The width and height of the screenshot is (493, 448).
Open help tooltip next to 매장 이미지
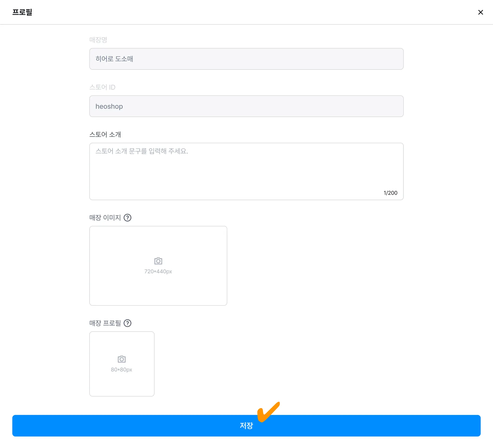pyautogui.click(x=127, y=218)
